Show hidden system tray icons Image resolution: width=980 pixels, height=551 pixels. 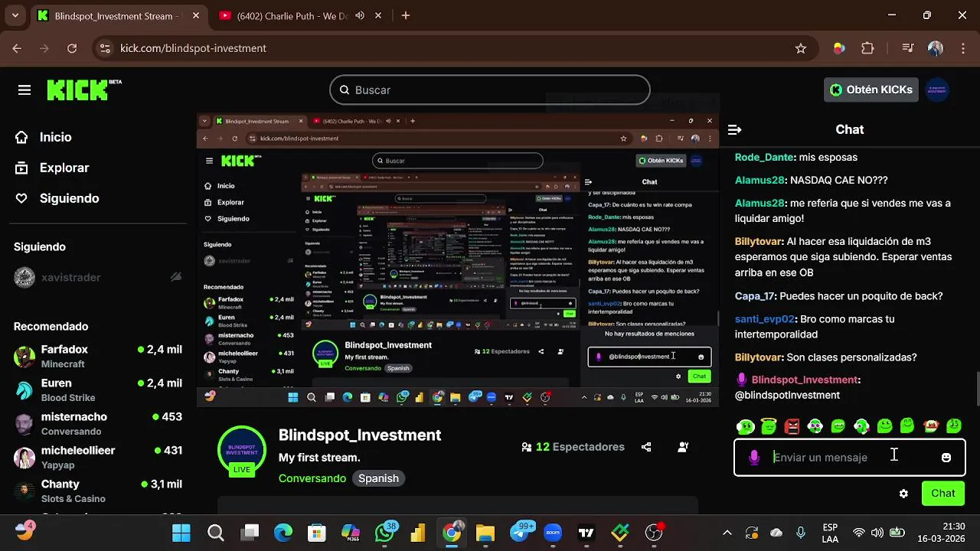[727, 533]
